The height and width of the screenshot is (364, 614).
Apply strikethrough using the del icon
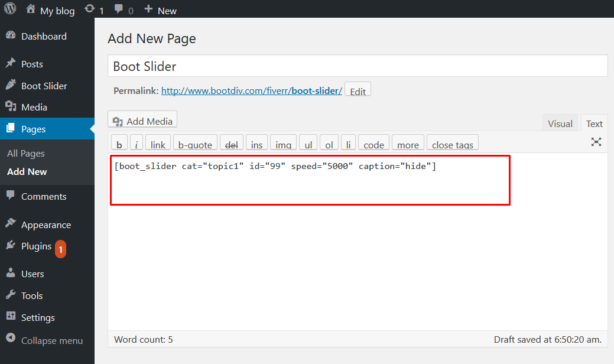pyautogui.click(x=231, y=142)
